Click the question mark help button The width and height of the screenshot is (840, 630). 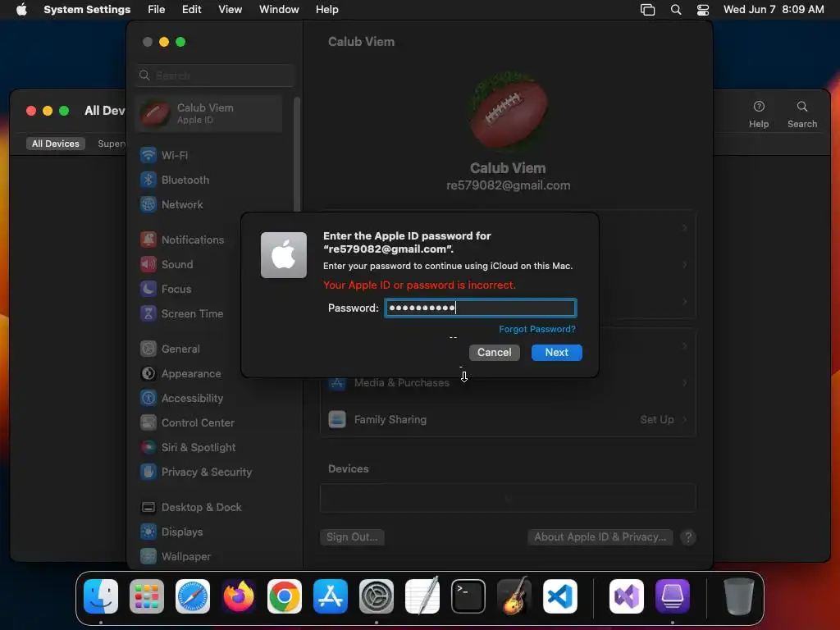688,537
